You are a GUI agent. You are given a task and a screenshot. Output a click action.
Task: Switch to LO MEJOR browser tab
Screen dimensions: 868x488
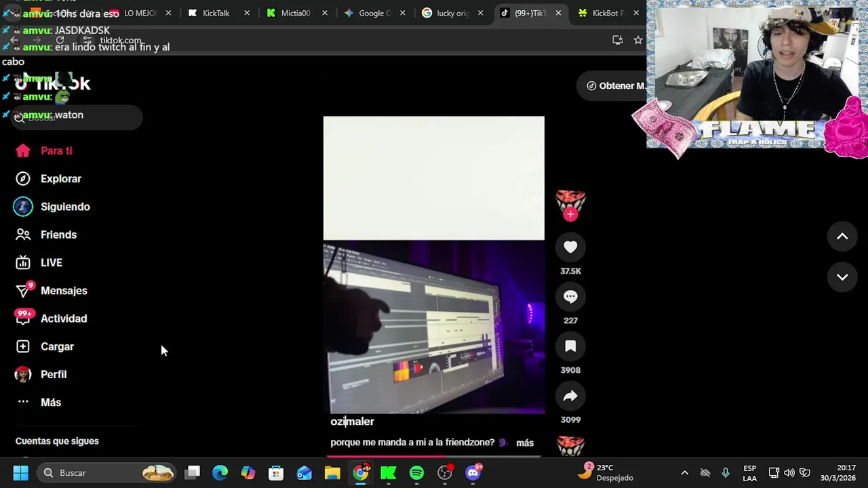coord(139,13)
